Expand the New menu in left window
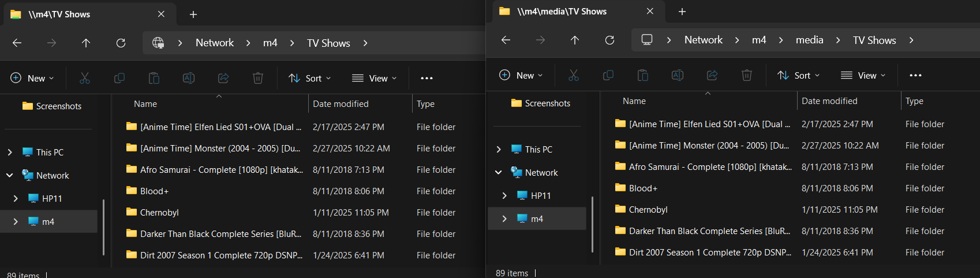980x278 pixels. pos(32,78)
